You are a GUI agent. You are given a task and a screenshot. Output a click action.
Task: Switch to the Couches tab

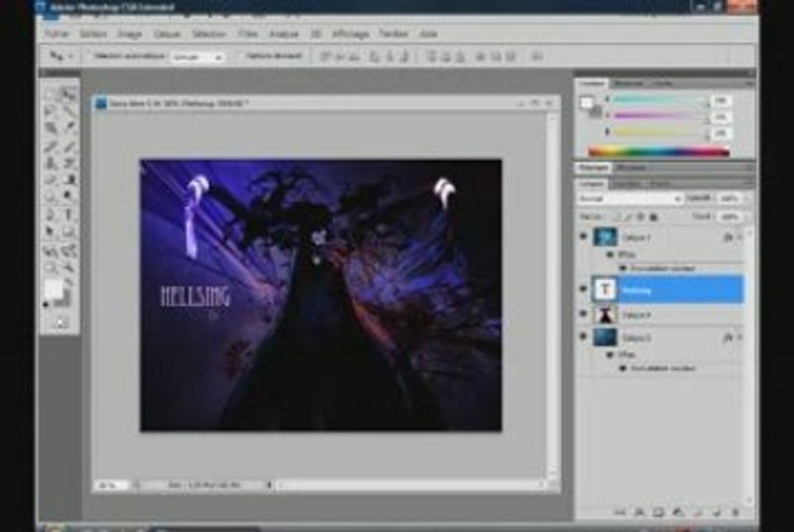(x=627, y=184)
